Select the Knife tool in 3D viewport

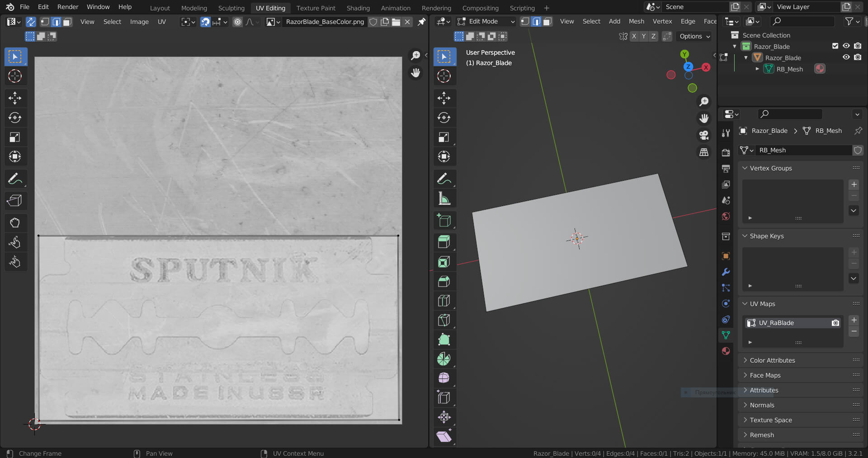[444, 320]
